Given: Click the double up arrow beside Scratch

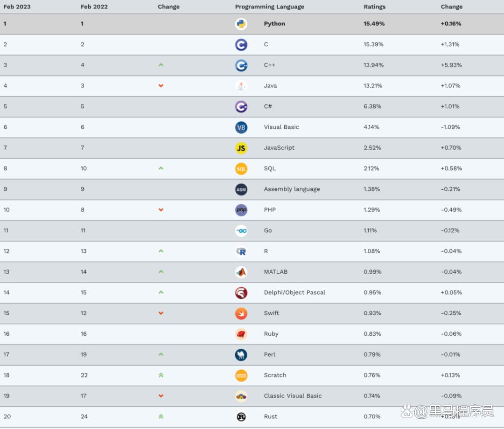Looking at the screenshot, I should tap(161, 375).
